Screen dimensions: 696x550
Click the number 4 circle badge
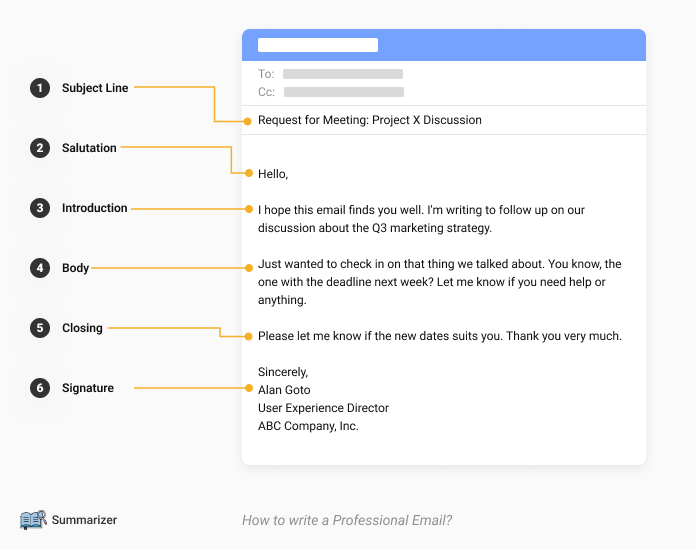click(x=40, y=268)
